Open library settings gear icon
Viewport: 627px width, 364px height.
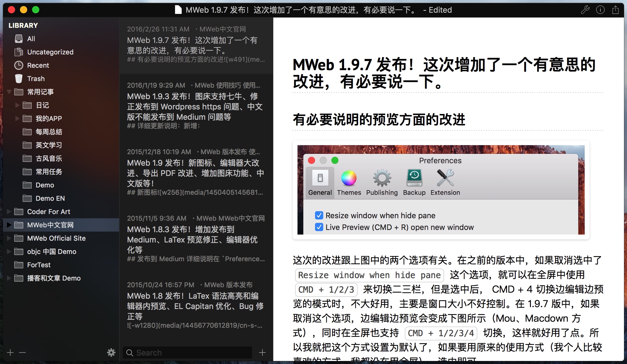111,353
